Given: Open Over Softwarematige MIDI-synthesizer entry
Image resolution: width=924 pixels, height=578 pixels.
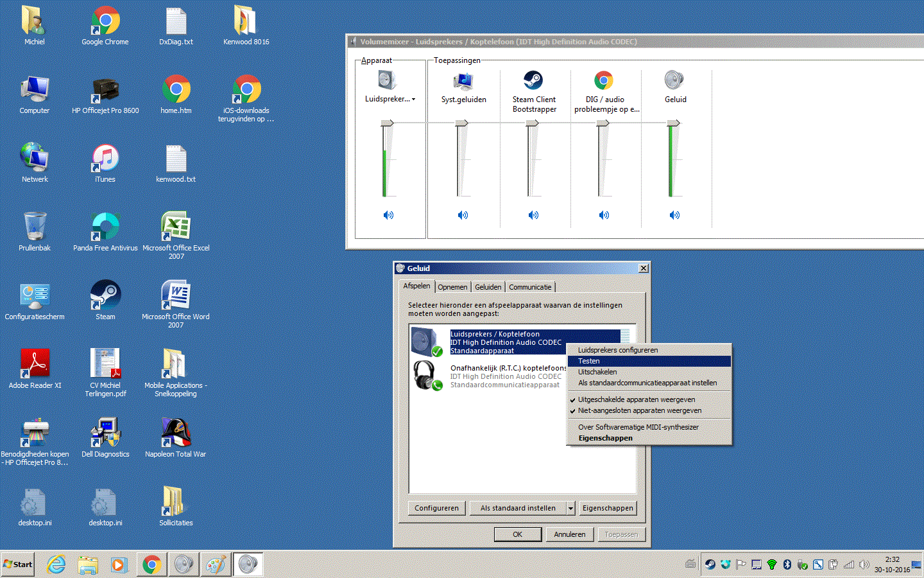Looking at the screenshot, I should click(649, 427).
